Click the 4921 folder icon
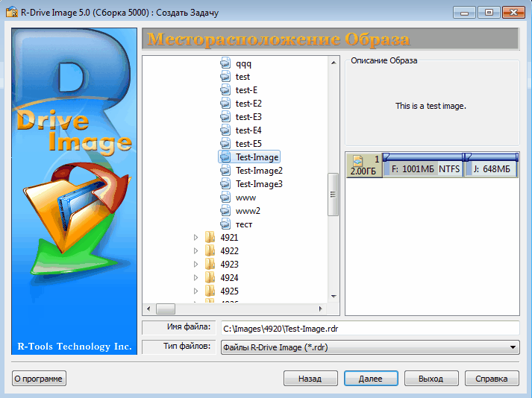The width and height of the screenshot is (532, 398). [210, 237]
